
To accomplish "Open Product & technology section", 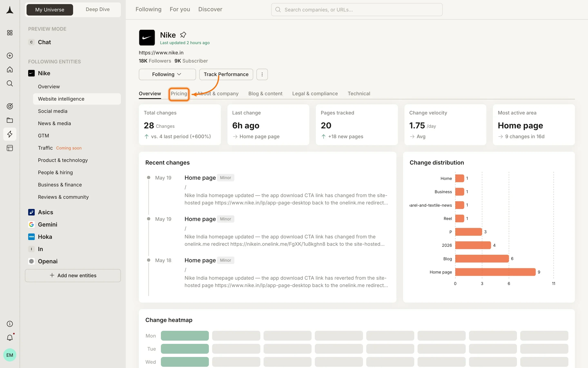I will point(63,160).
